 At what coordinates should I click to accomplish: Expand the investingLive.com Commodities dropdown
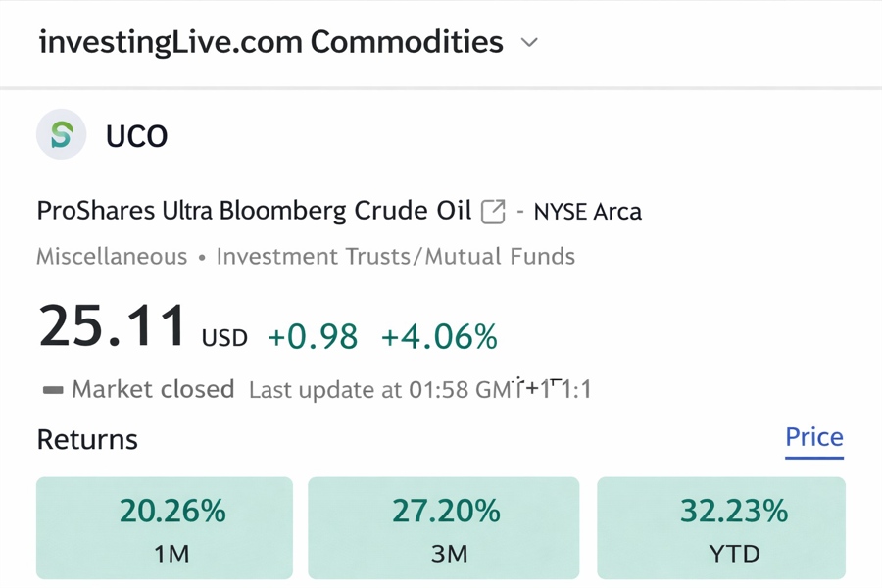pyautogui.click(x=284, y=43)
